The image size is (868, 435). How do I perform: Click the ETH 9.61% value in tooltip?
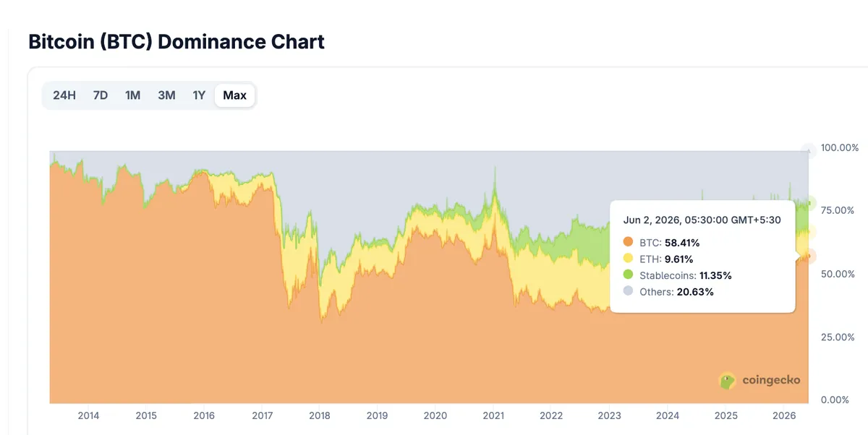pos(680,259)
